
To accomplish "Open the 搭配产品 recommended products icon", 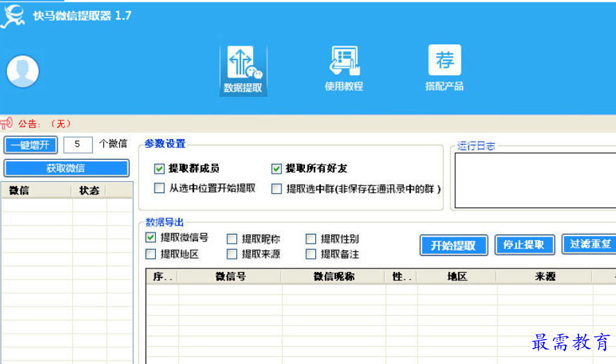I will pos(444,69).
